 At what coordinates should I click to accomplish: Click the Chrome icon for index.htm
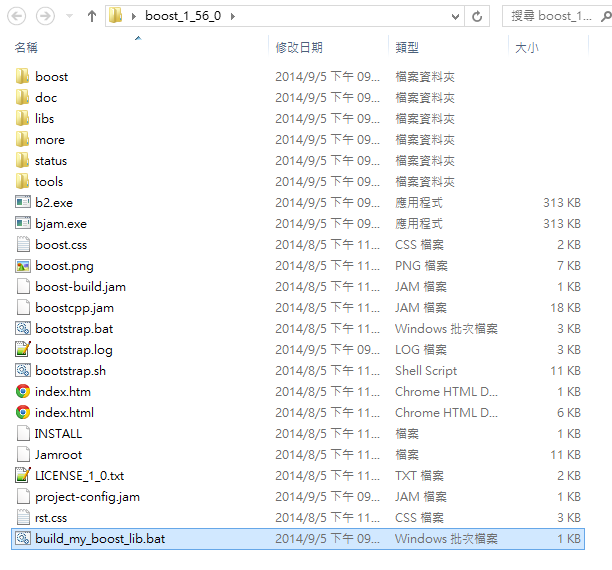23,391
